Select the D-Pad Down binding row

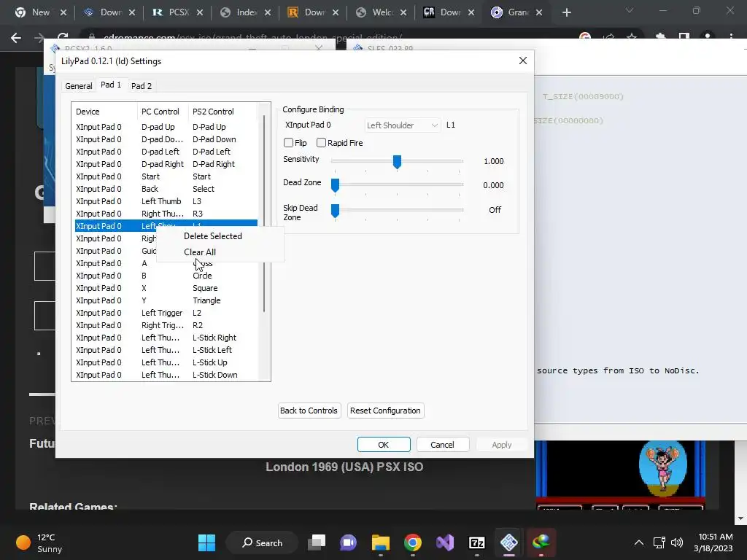[166, 139]
